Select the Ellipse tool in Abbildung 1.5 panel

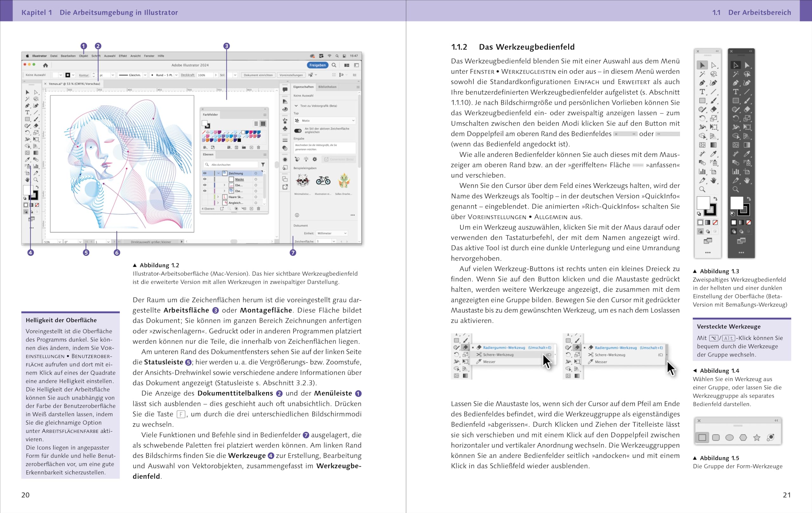click(730, 438)
